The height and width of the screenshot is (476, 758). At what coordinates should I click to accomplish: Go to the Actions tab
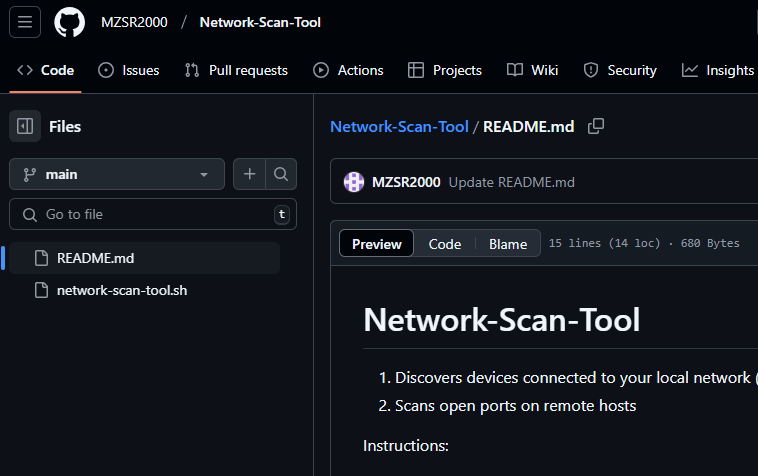348,70
